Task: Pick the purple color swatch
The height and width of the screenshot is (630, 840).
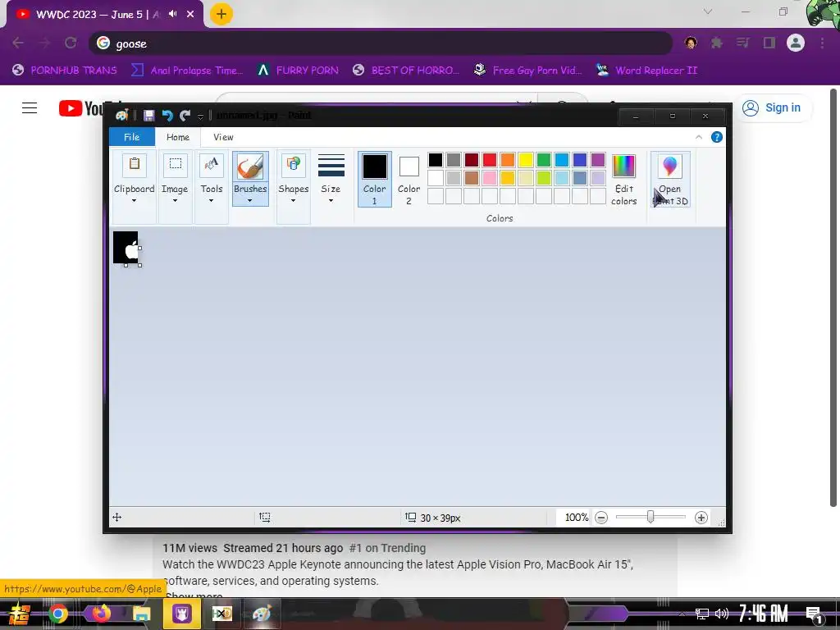Action: [598, 160]
